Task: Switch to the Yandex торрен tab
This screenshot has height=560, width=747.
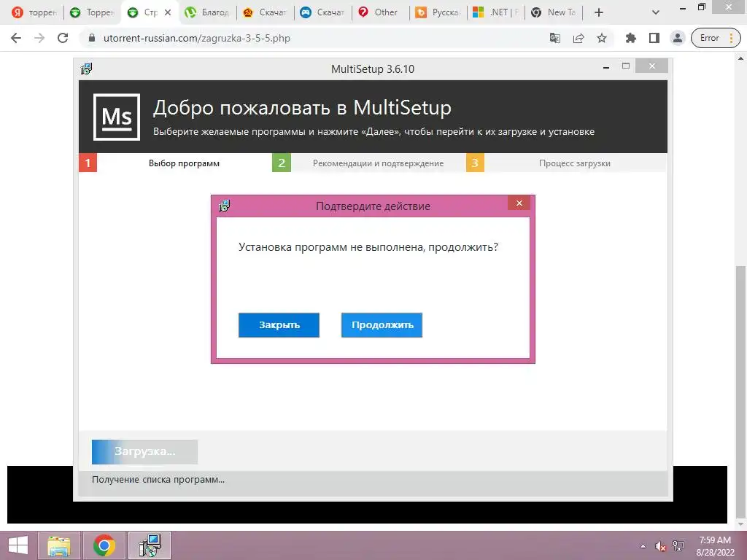Action: coord(34,12)
